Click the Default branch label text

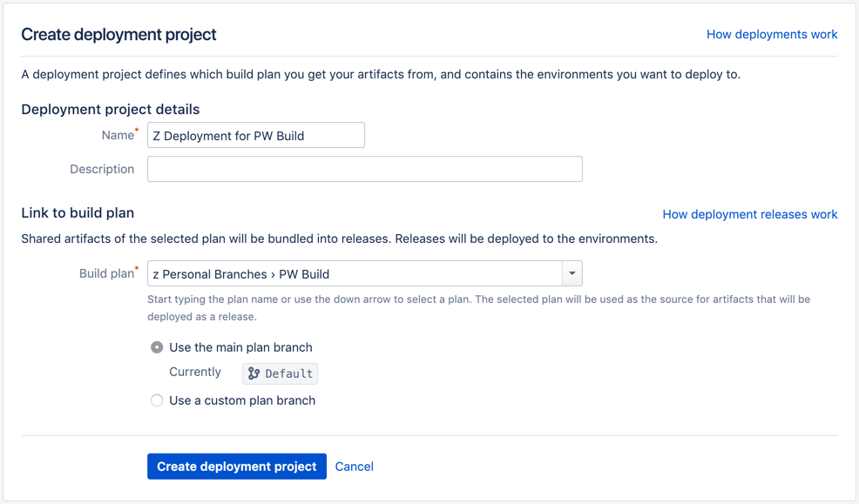point(288,373)
